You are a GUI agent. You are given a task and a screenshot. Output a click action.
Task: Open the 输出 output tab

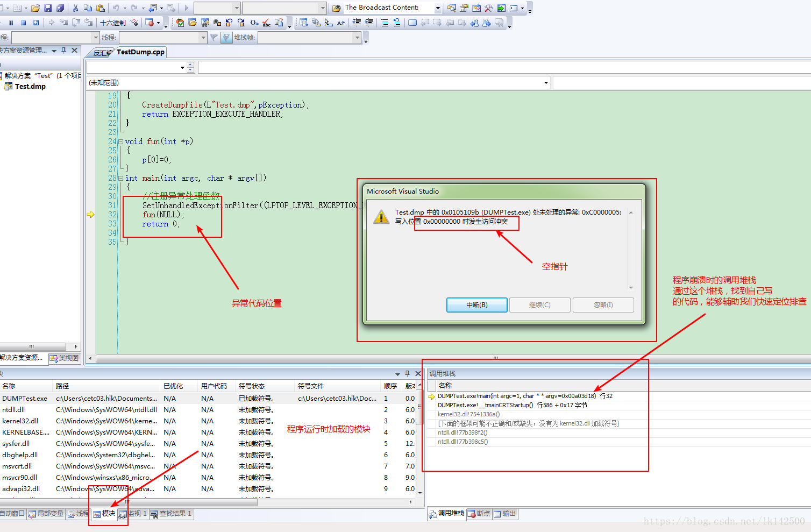click(x=504, y=514)
